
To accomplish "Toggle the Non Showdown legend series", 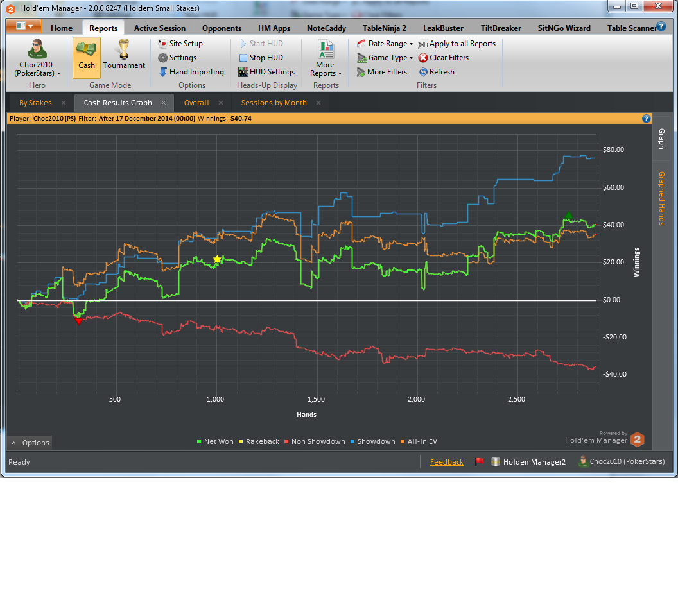I will (x=315, y=442).
